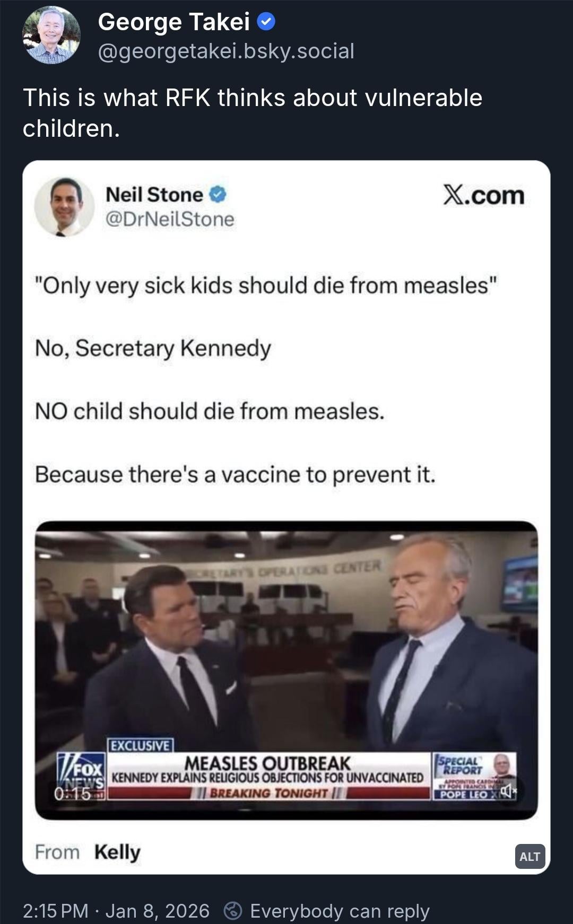Tap the Everybody can reply label
The height and width of the screenshot is (924, 573).
coord(340,911)
